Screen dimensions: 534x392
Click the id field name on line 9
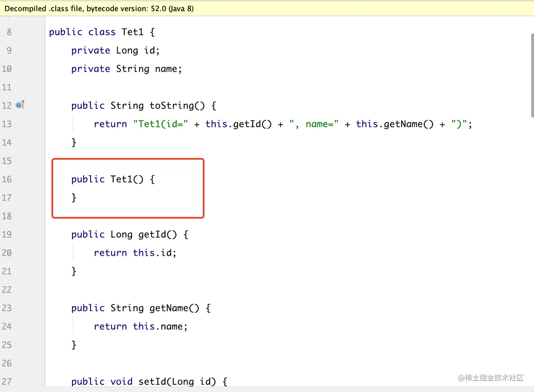pos(149,51)
